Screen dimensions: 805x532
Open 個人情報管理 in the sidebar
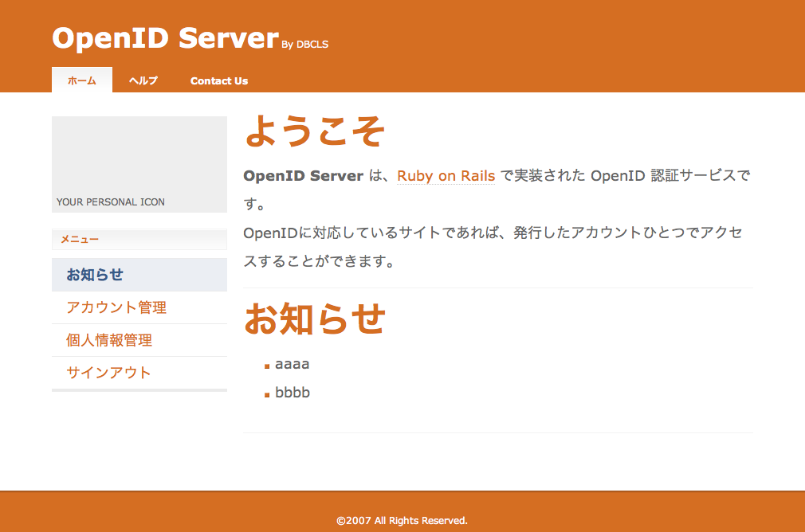[x=139, y=340]
